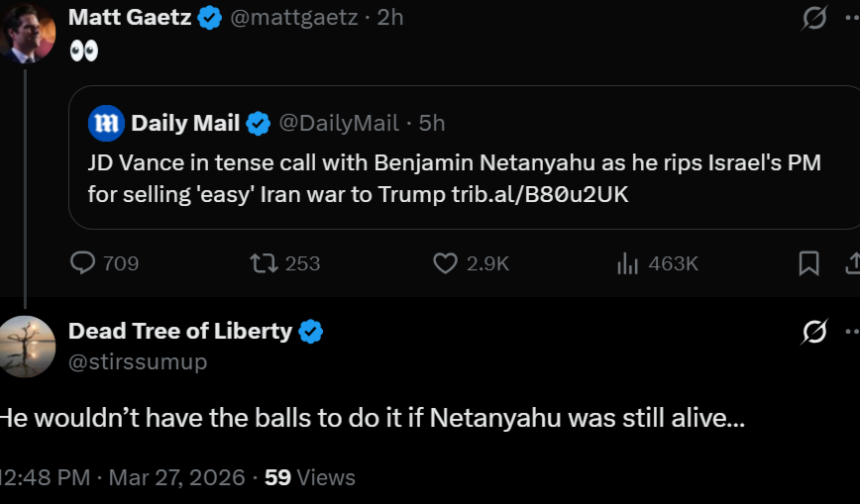The image size is (860, 504).
Task: Open the @stirssumup handle link
Action: (x=138, y=361)
